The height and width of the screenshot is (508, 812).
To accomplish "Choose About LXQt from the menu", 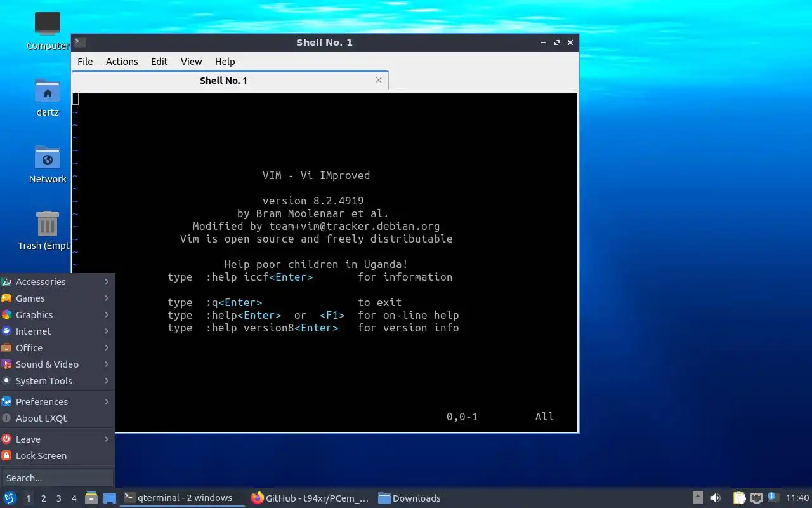I will pos(57,418).
